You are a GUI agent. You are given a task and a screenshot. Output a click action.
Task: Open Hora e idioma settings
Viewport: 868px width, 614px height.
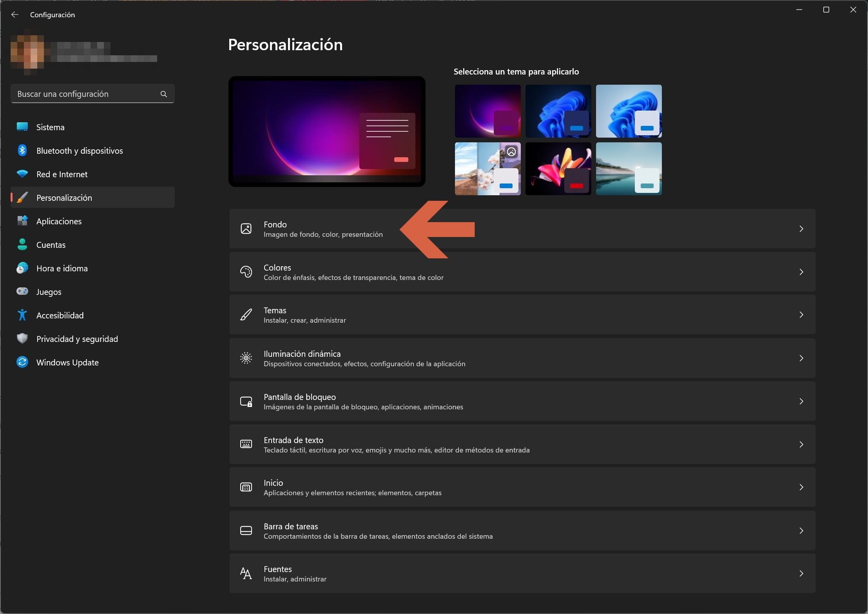92,268
